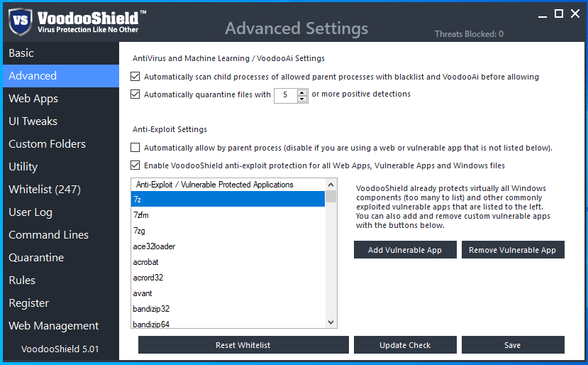Save the advanced settings

513,345
